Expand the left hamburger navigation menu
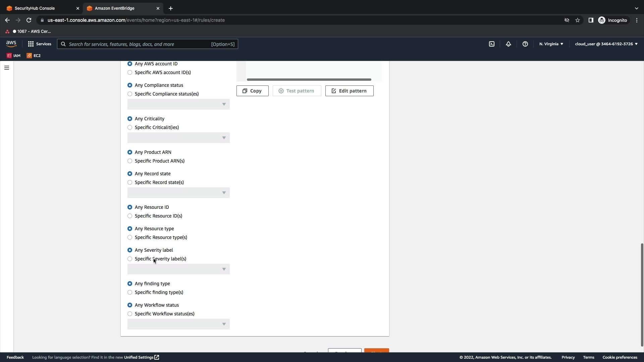The image size is (644, 362). click(7, 68)
